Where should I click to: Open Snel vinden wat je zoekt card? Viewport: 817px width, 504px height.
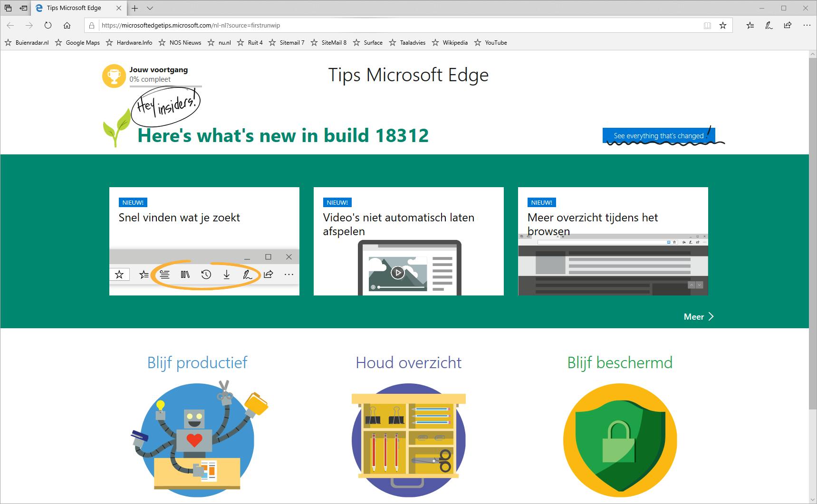[x=204, y=241]
